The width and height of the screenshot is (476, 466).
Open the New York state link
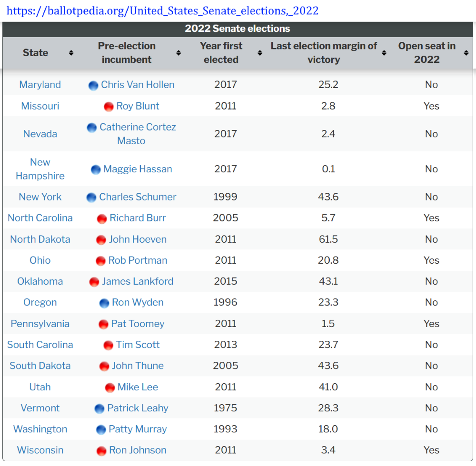pyautogui.click(x=40, y=197)
